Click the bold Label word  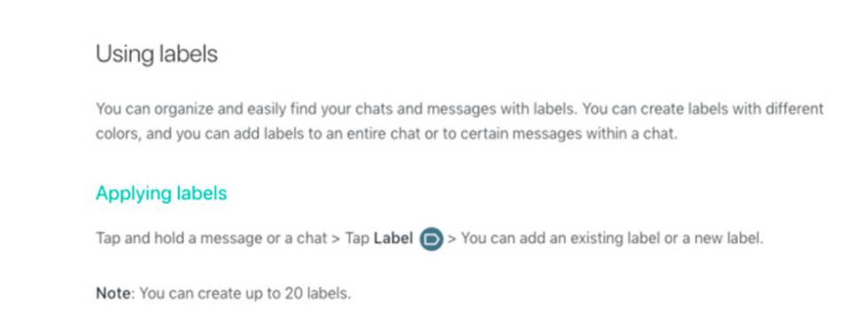click(x=393, y=239)
